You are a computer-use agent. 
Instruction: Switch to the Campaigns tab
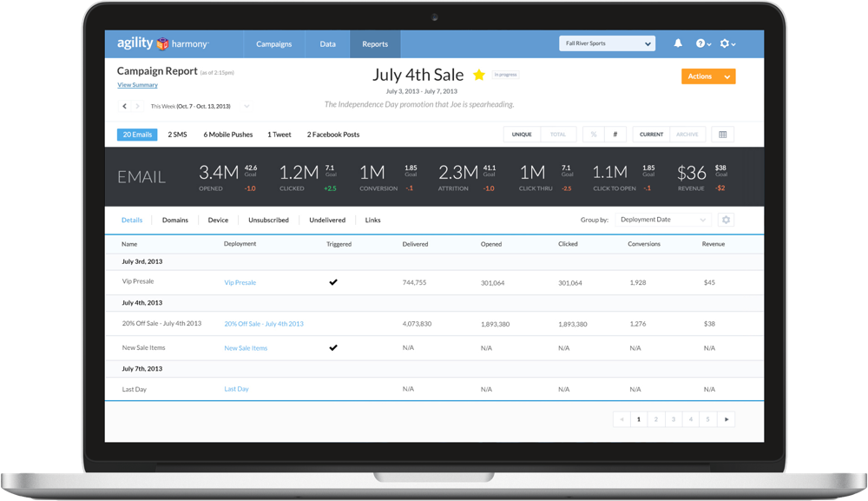pos(274,43)
